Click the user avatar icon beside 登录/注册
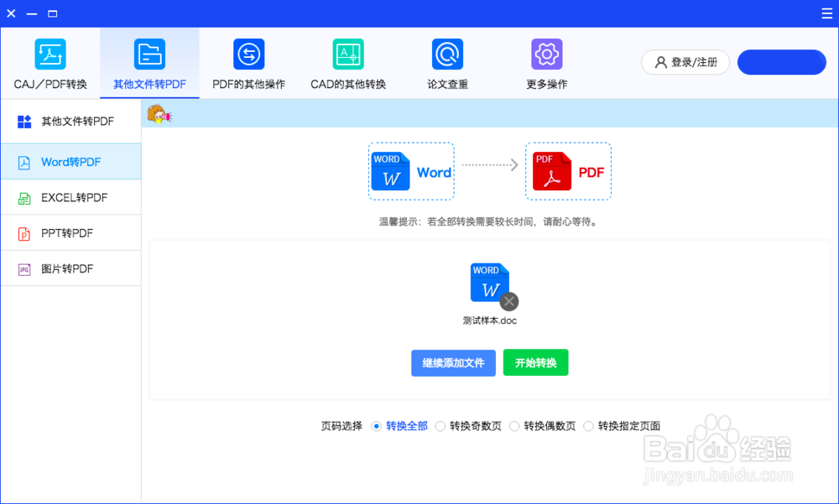This screenshot has height=504, width=839. pyautogui.click(x=661, y=63)
